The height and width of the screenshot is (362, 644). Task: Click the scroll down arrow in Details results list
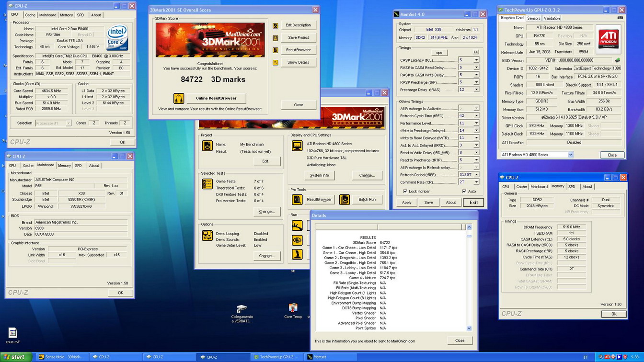point(469,328)
